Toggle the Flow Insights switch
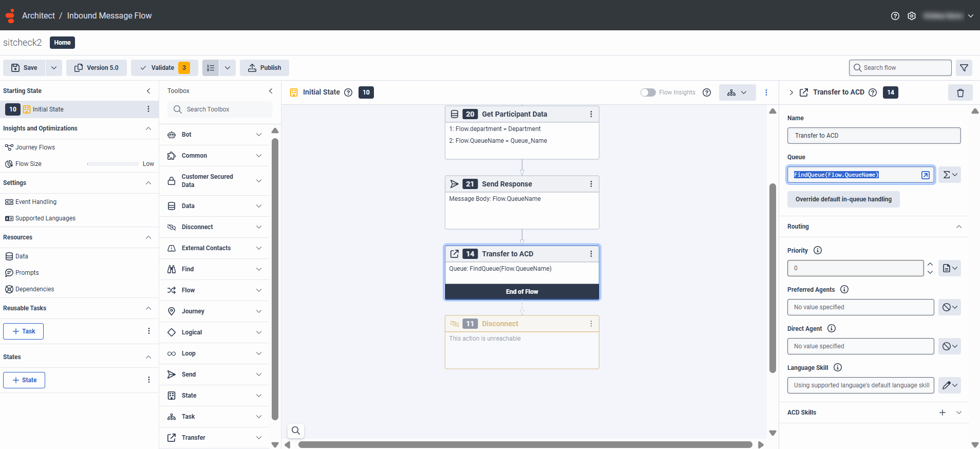 pos(648,92)
